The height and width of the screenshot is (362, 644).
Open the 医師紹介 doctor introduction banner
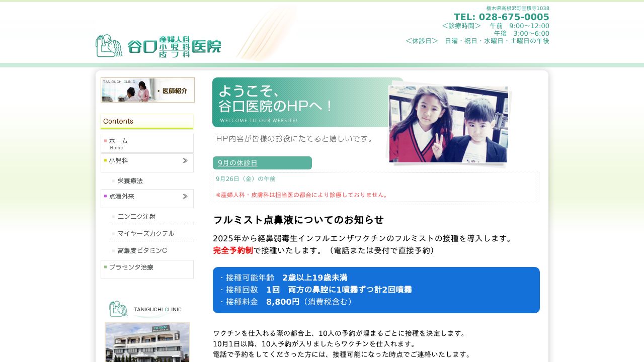[x=147, y=90]
